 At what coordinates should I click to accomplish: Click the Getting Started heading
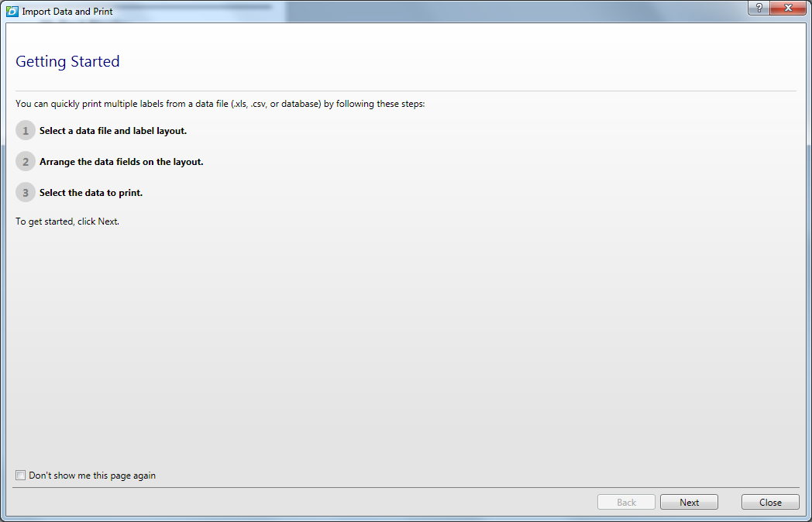coord(68,62)
